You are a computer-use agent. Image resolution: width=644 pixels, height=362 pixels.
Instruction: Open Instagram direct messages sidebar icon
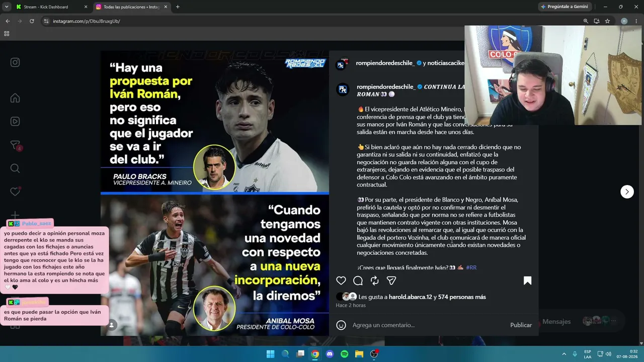click(15, 145)
